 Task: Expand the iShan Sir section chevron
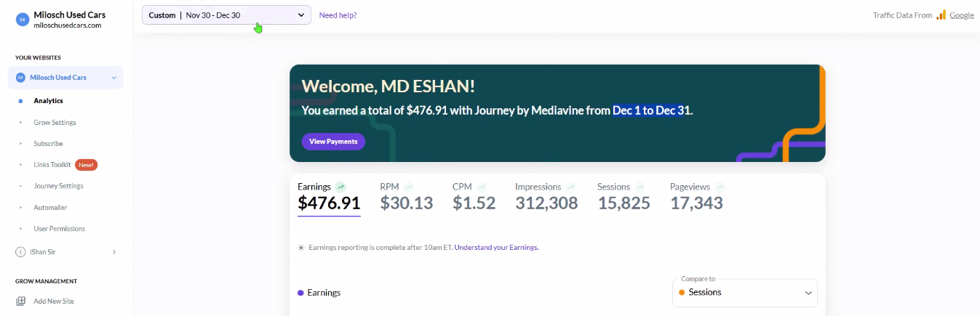[x=113, y=252]
